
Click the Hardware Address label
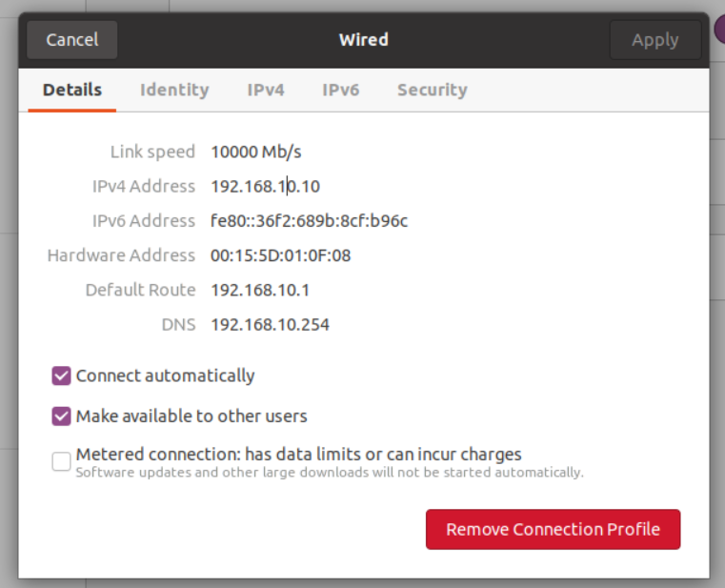[121, 255]
